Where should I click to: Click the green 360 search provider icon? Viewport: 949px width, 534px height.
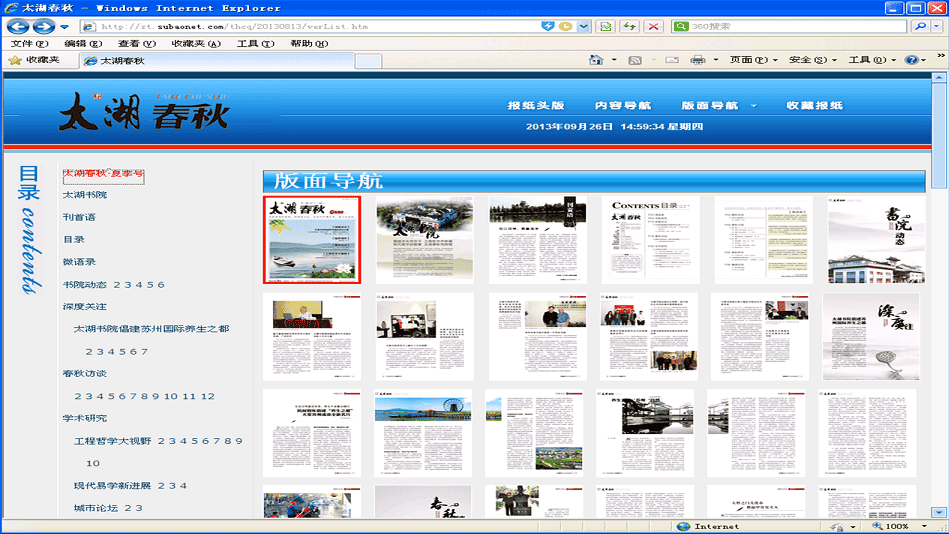(681, 27)
